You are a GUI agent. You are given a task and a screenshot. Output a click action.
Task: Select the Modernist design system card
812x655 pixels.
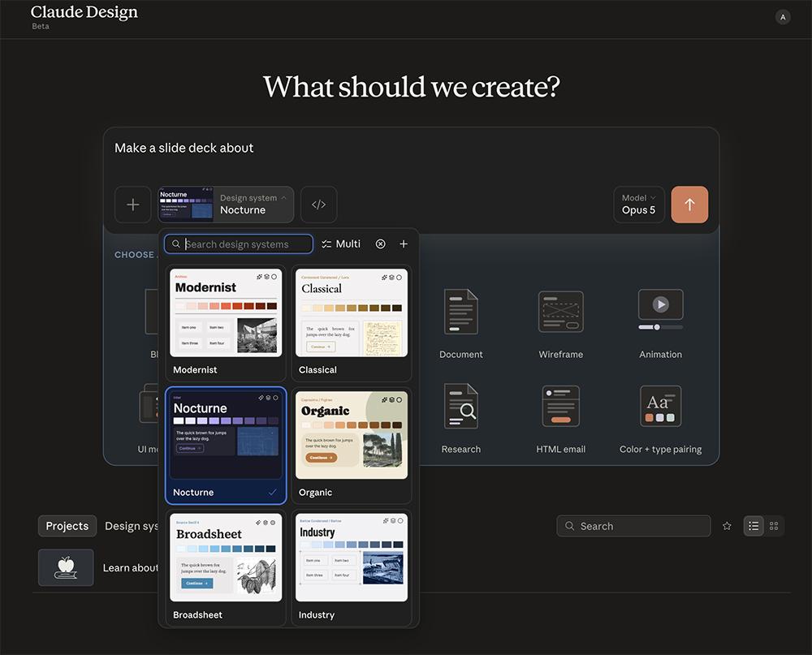coord(225,322)
